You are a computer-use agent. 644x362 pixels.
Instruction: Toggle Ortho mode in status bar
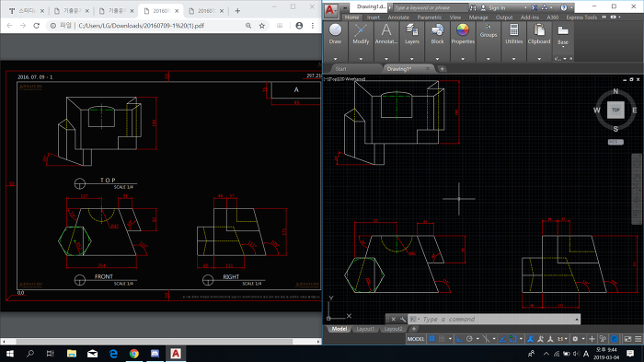[x=459, y=339]
